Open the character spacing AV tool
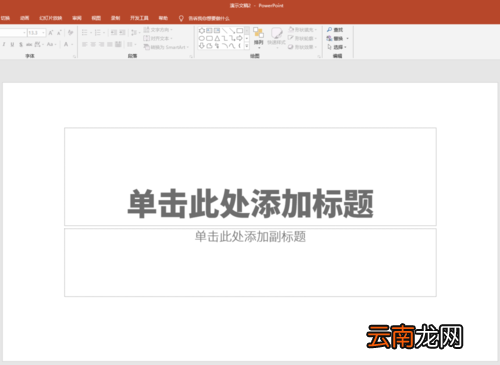The width and height of the screenshot is (500, 365). coord(38,44)
